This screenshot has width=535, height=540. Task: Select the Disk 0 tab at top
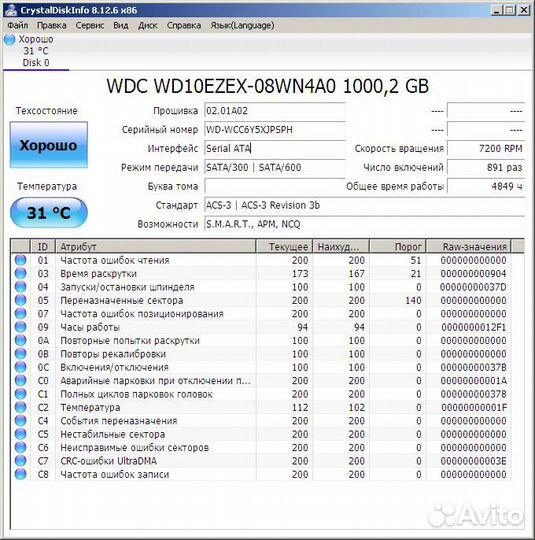[36, 51]
